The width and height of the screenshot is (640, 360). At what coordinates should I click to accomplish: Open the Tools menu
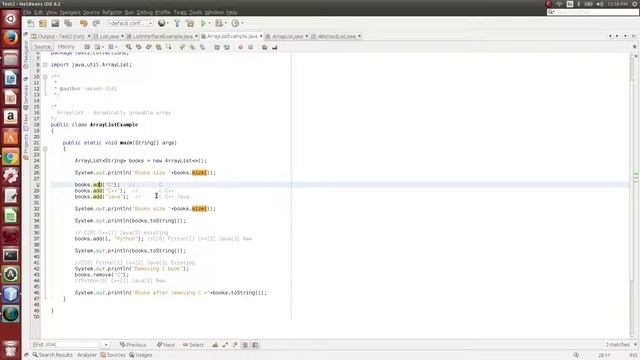point(196,12)
